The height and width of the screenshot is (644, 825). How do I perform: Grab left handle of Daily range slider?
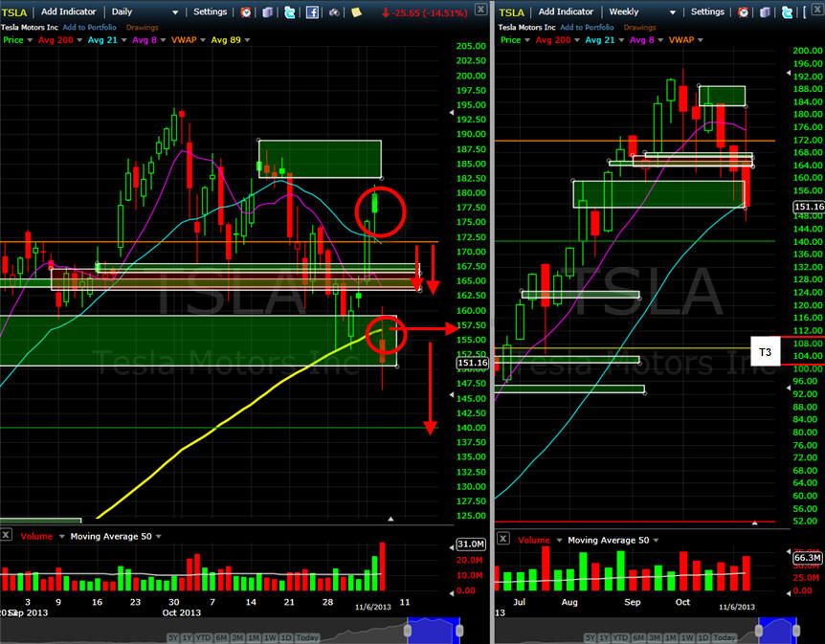[x=408, y=630]
